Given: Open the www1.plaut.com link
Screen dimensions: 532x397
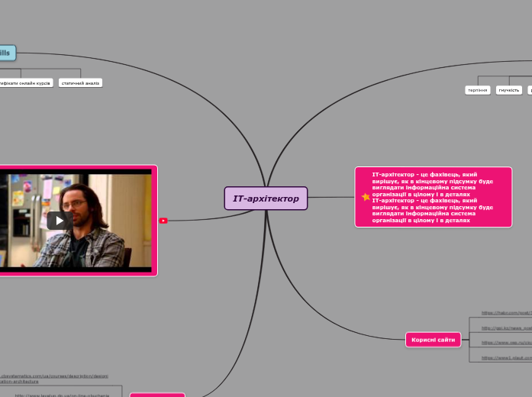Looking at the screenshot, I should tap(506, 357).
